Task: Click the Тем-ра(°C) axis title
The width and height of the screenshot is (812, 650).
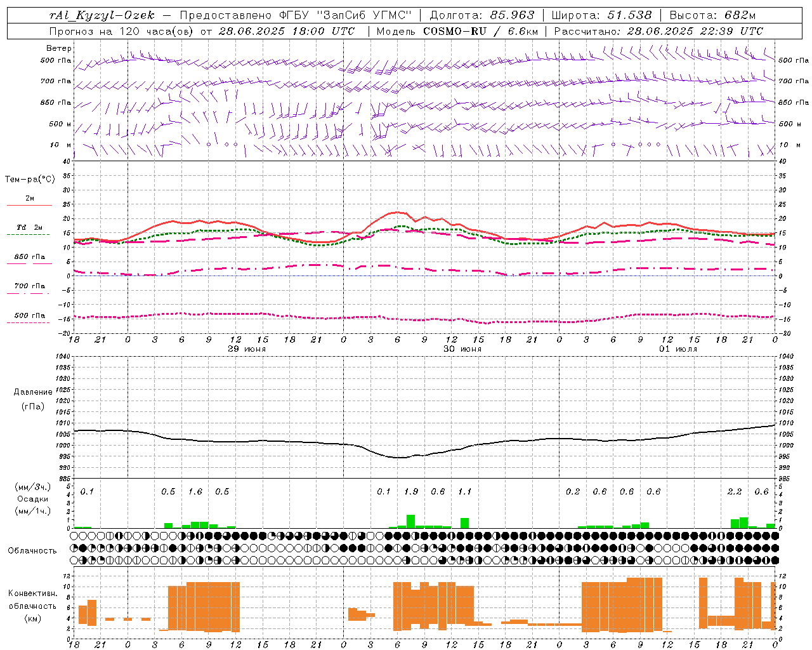Action: [30, 180]
